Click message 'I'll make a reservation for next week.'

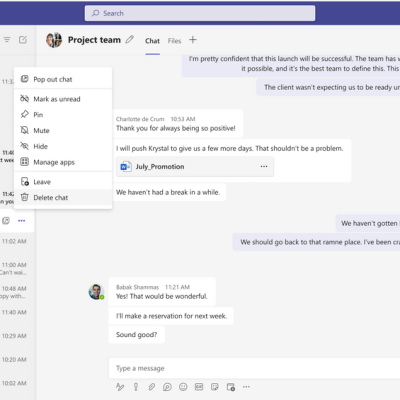click(171, 316)
